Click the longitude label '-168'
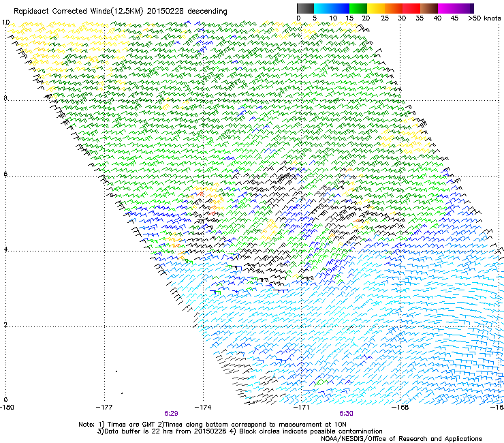Image resolution: width=504 pixels, height=443 pixels. [x=400, y=408]
